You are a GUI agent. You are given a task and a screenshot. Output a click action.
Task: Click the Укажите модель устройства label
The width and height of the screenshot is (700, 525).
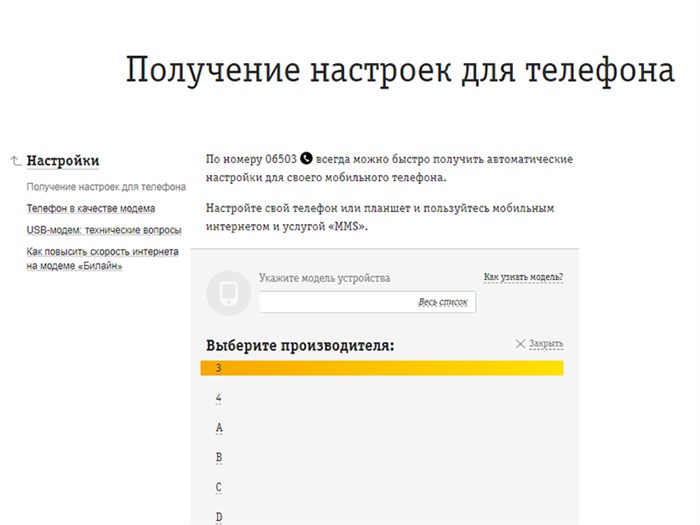[x=325, y=278]
